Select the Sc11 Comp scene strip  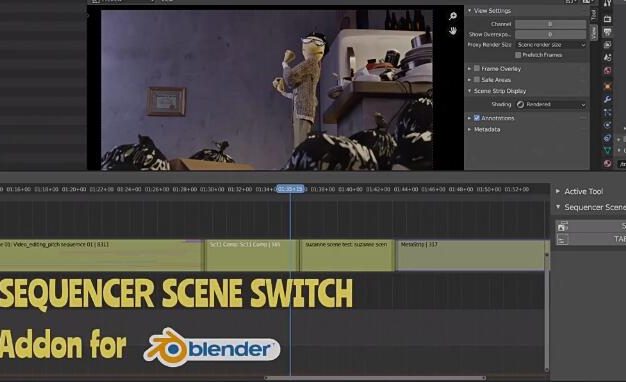252,255
